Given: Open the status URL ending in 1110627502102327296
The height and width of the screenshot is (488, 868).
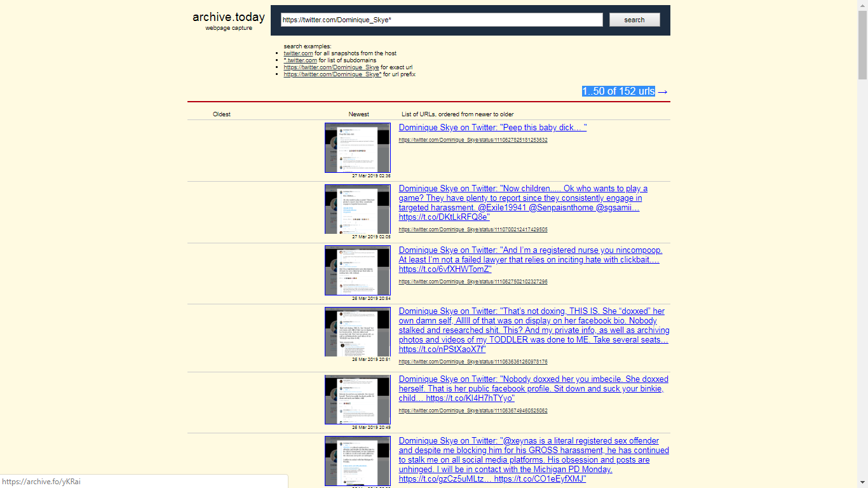Looking at the screenshot, I should 473,281.
